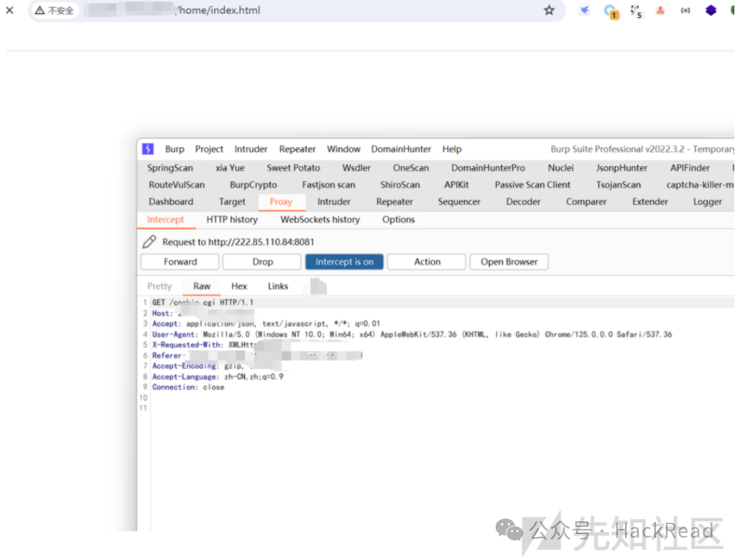Screen dimensions: 737x560
Task: Open the Proxy Options sub-tab
Action: (398, 220)
